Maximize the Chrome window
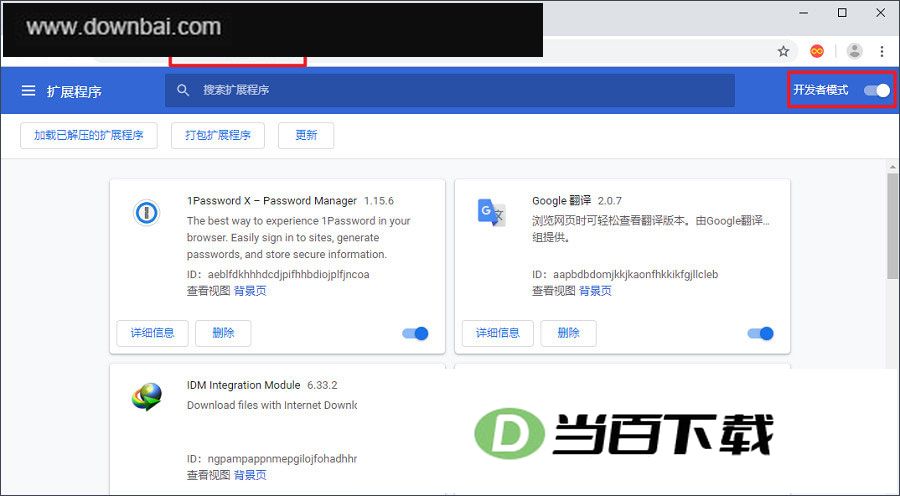Image resolution: width=900 pixels, height=496 pixels. (x=842, y=13)
